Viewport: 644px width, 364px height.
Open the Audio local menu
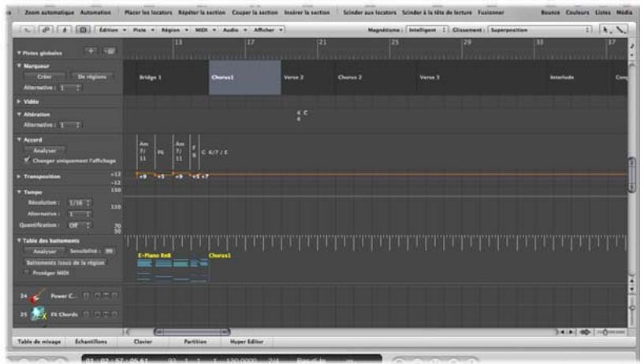click(x=234, y=30)
